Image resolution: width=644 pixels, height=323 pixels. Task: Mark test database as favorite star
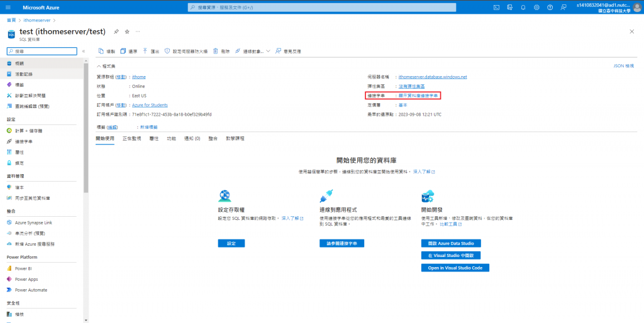[x=127, y=31]
